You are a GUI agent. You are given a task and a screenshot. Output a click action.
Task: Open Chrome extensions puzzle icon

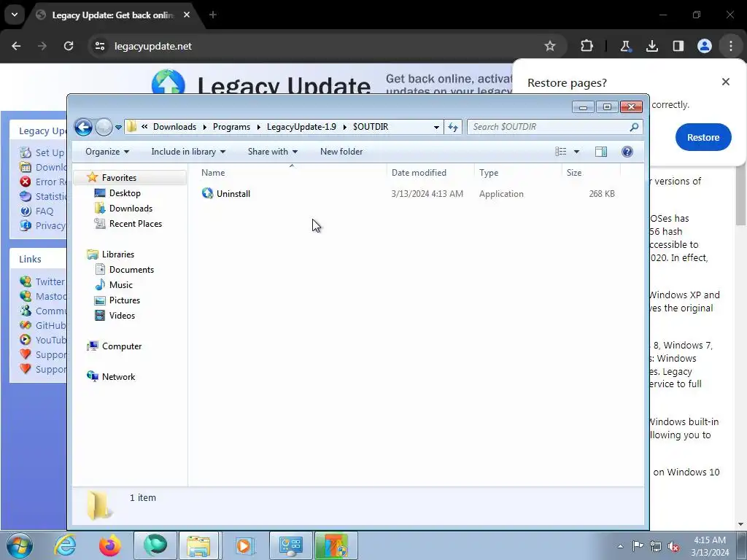(587, 46)
